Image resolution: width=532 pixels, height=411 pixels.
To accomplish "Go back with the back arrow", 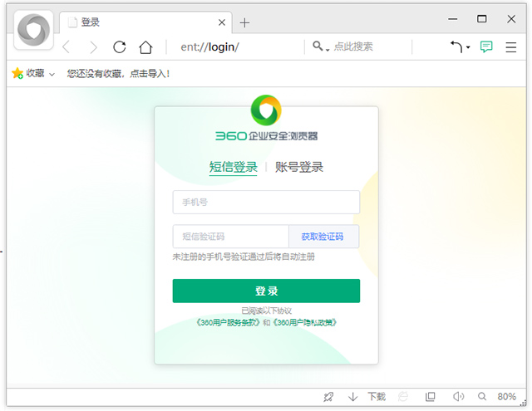I will [x=66, y=46].
